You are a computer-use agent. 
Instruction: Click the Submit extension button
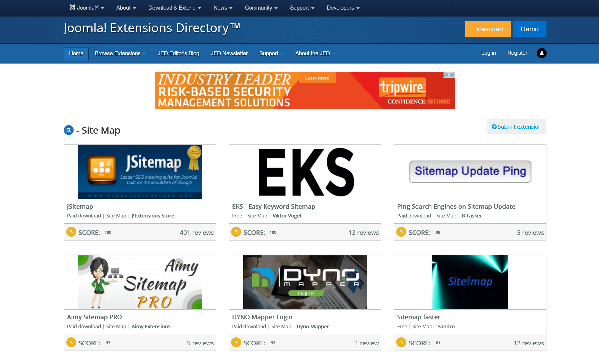pyautogui.click(x=516, y=127)
